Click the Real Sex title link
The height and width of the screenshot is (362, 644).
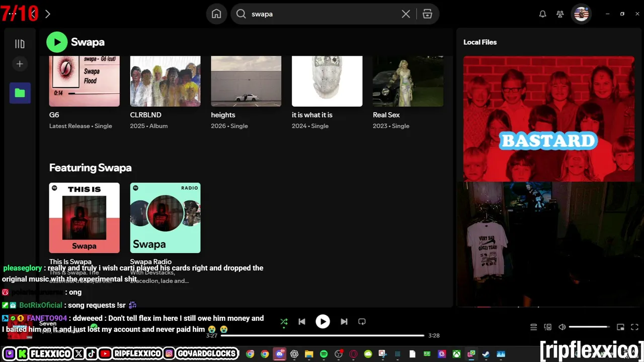(386, 115)
